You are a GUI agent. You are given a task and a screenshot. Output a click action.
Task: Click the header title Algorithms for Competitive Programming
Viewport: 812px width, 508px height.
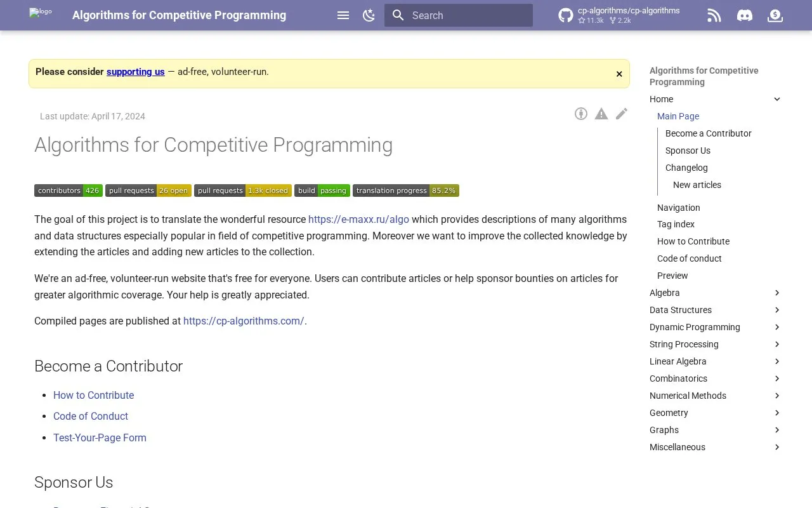[179, 15]
